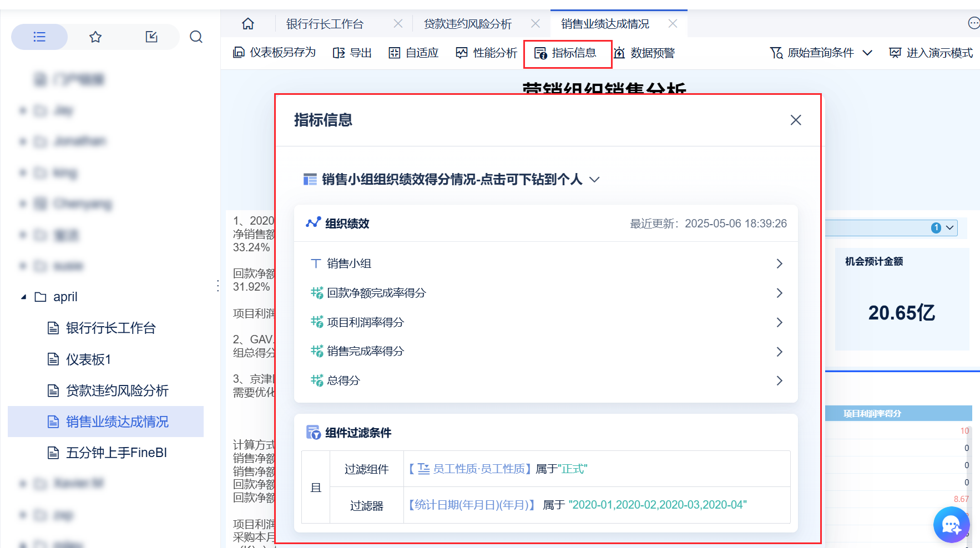The width and height of the screenshot is (980, 548).
Task: Expand the 项目利润率得分 indicator row
Action: click(x=546, y=322)
